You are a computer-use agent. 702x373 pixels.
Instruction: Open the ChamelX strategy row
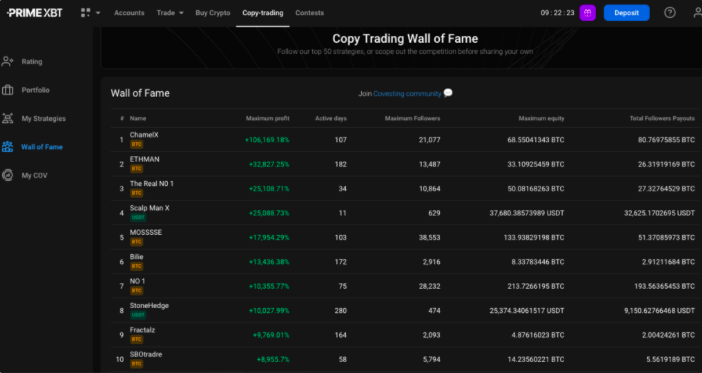point(405,140)
